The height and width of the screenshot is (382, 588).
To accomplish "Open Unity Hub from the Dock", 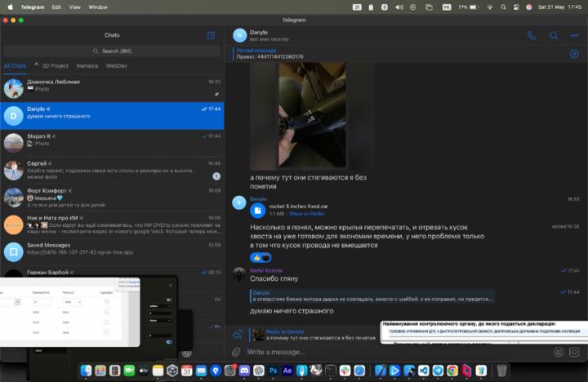I will [172, 371].
